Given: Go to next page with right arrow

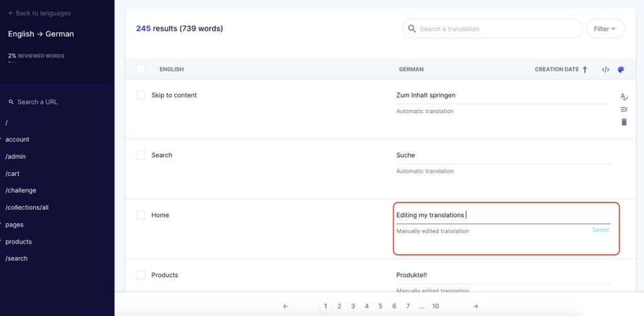Looking at the screenshot, I should coord(475,307).
